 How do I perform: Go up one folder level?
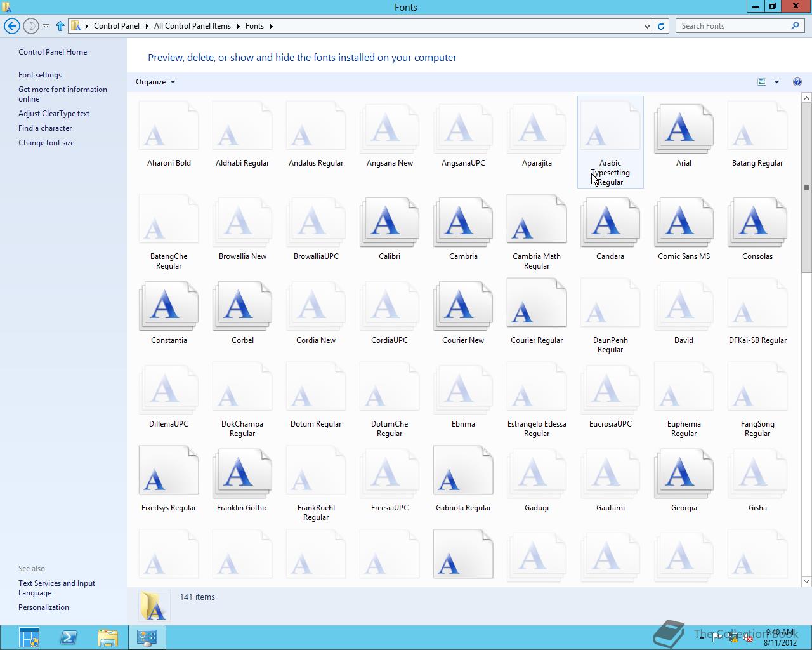click(x=60, y=26)
